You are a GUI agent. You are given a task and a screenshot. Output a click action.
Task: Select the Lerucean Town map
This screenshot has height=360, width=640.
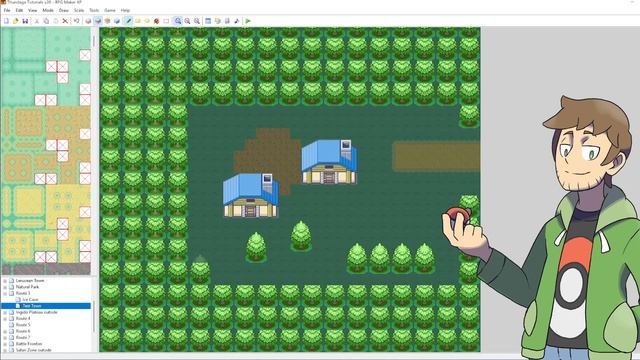pos(30,281)
